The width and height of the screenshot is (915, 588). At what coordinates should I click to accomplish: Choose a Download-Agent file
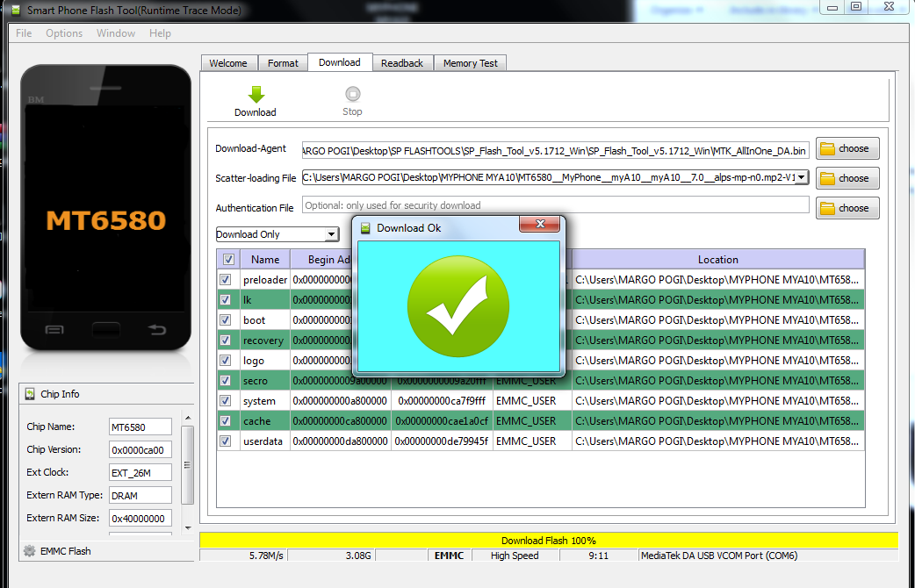[x=847, y=148]
